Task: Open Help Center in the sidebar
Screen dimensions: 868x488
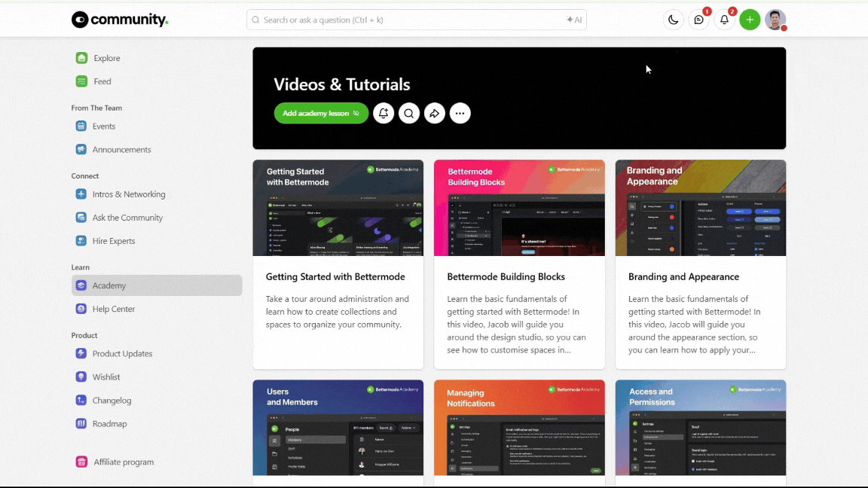Action: point(113,309)
